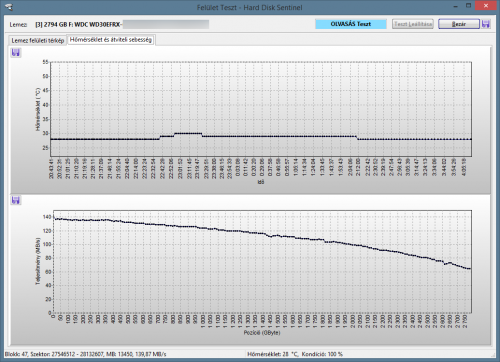Click the Hőmérséklet (°C) axis label
This screenshot has height=362, width=500.
pos(38,109)
